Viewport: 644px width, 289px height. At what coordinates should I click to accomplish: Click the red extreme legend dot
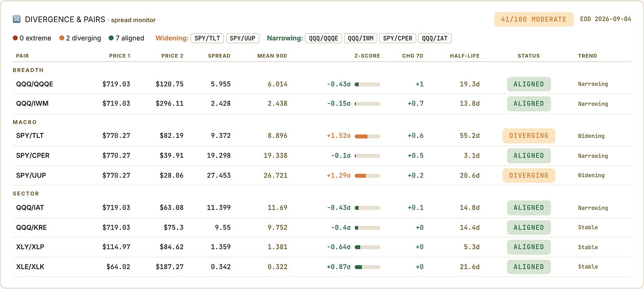coord(15,38)
